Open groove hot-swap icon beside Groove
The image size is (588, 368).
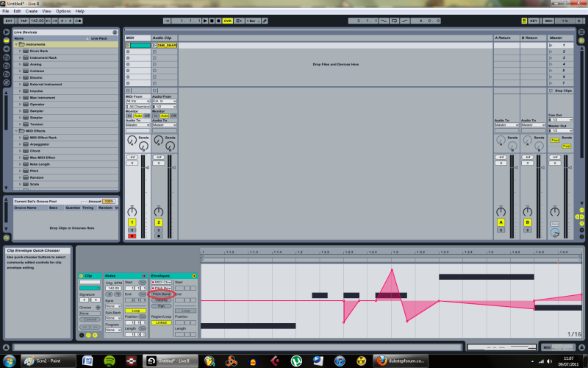[x=98, y=308]
